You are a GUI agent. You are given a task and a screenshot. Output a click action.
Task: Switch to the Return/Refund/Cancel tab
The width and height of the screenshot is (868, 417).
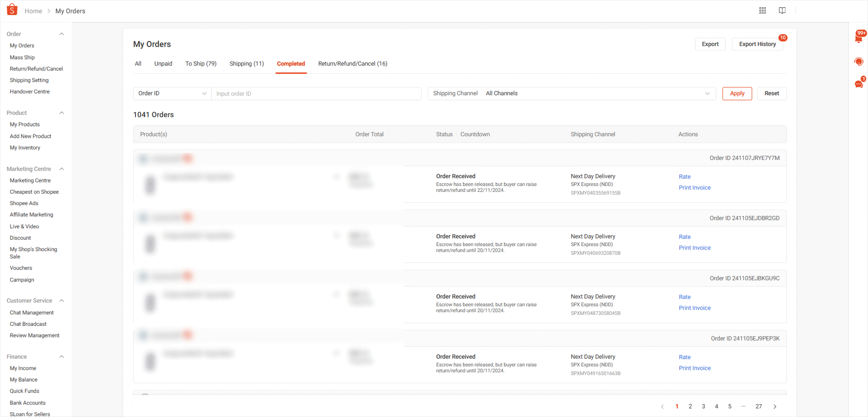coord(353,64)
